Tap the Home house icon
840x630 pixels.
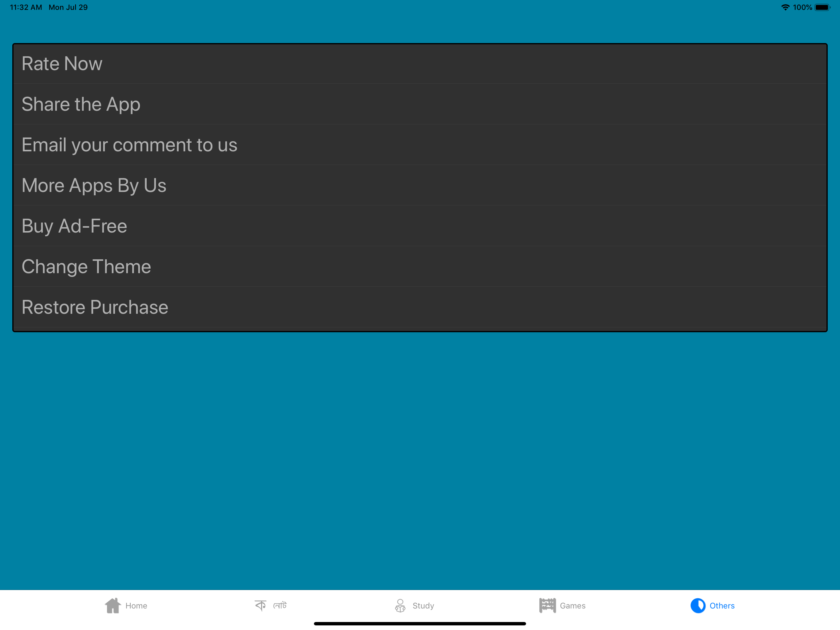click(x=113, y=605)
